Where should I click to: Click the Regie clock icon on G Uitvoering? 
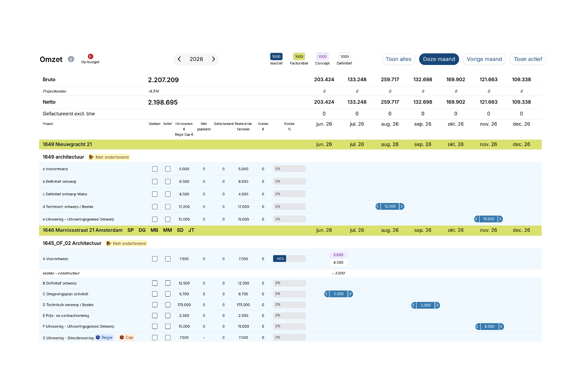(98, 337)
